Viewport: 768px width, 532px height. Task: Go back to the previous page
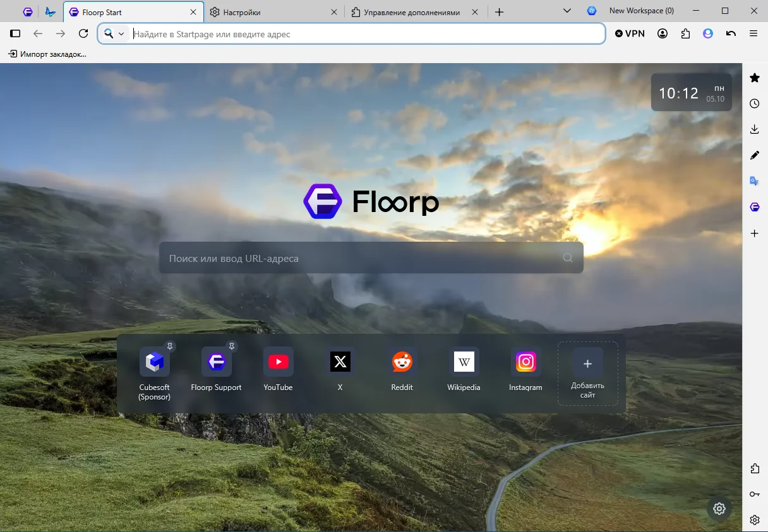click(x=38, y=33)
